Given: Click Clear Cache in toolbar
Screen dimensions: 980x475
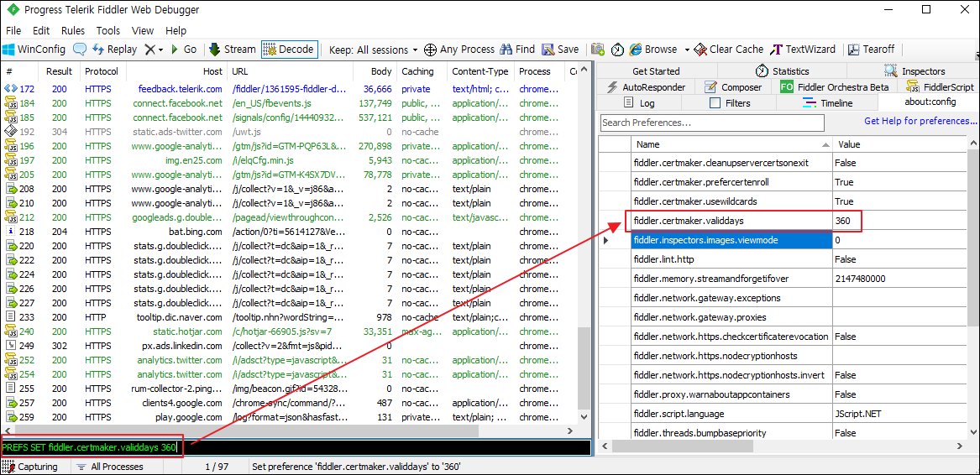Looking at the screenshot, I should 729,50.
